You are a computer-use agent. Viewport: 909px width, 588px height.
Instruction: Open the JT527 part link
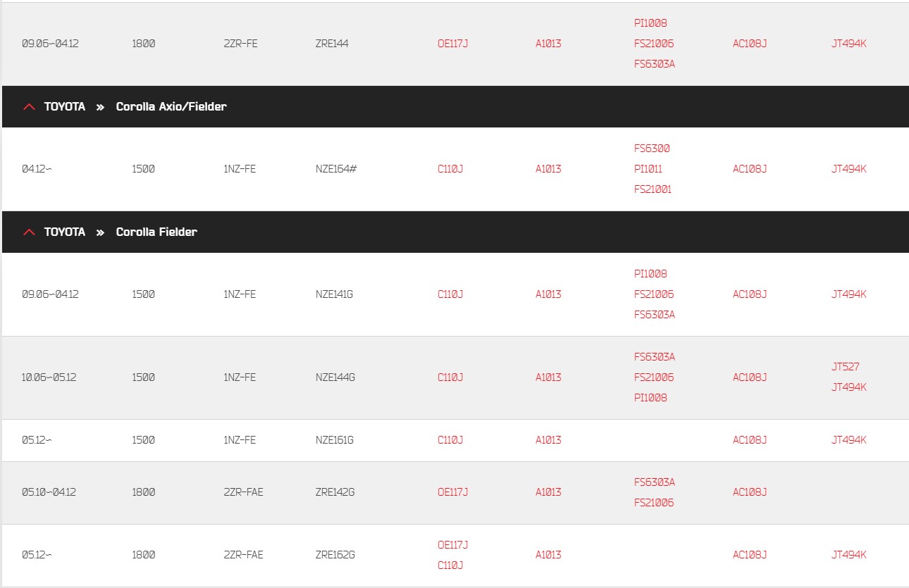pyautogui.click(x=845, y=367)
